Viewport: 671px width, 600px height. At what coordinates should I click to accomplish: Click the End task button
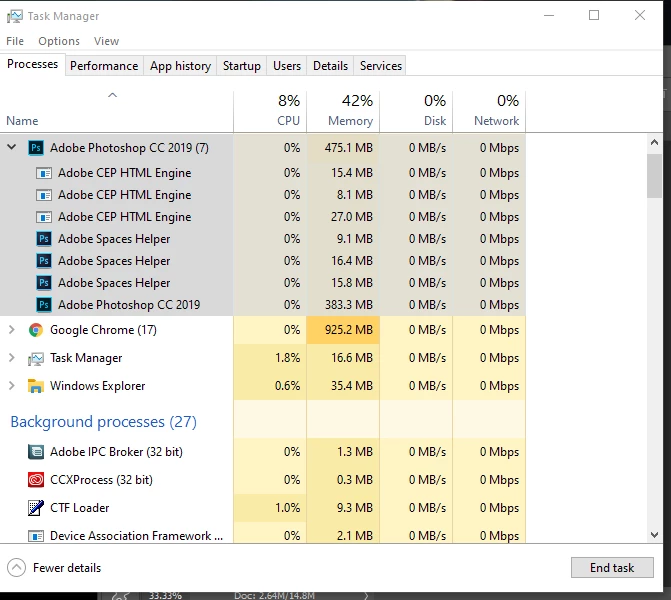612,567
